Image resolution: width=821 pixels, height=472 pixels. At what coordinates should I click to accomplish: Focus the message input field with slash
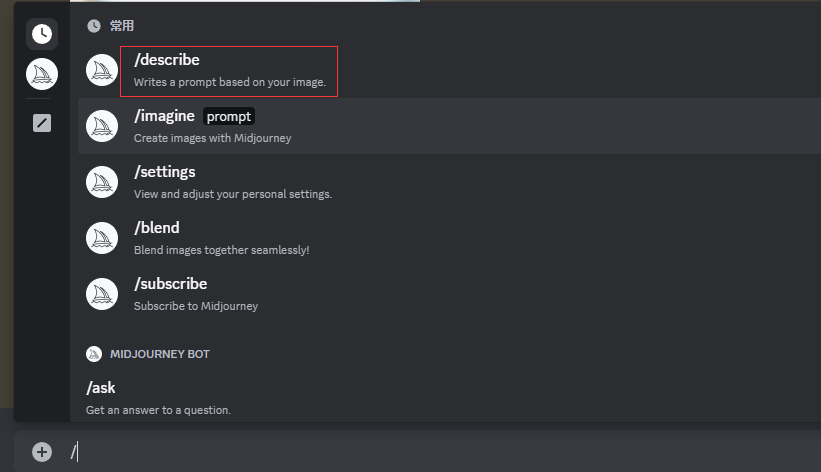400,452
